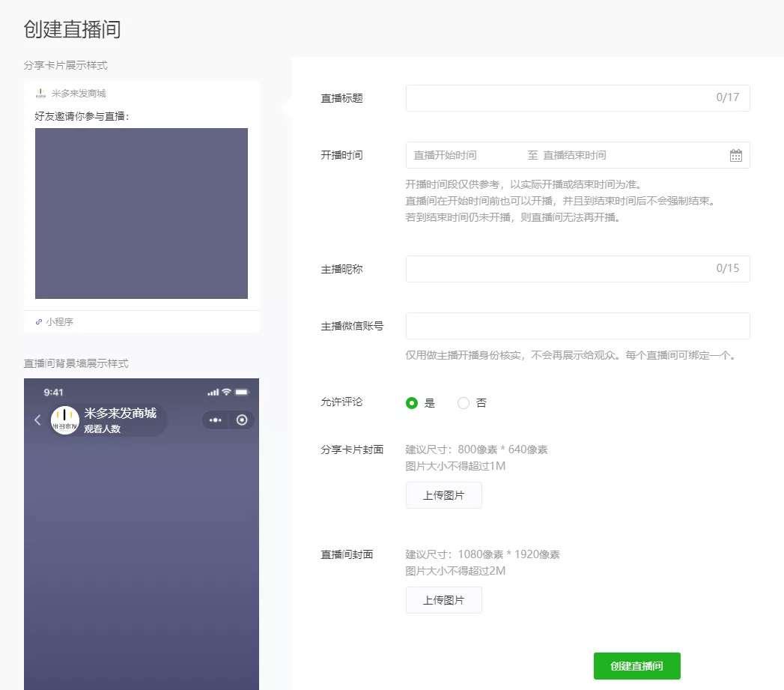
Task: Click the back arrow in the live room preview
Action: [37, 420]
